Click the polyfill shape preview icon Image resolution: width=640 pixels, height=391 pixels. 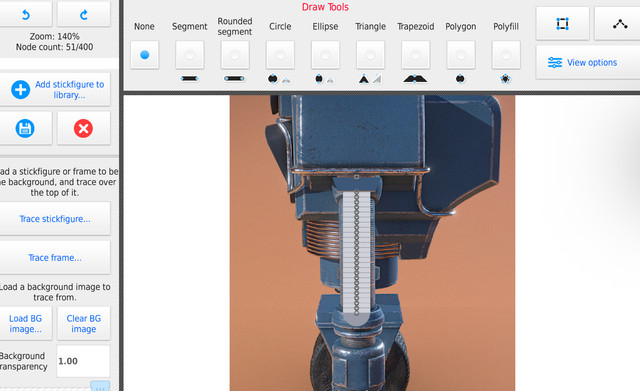505,79
